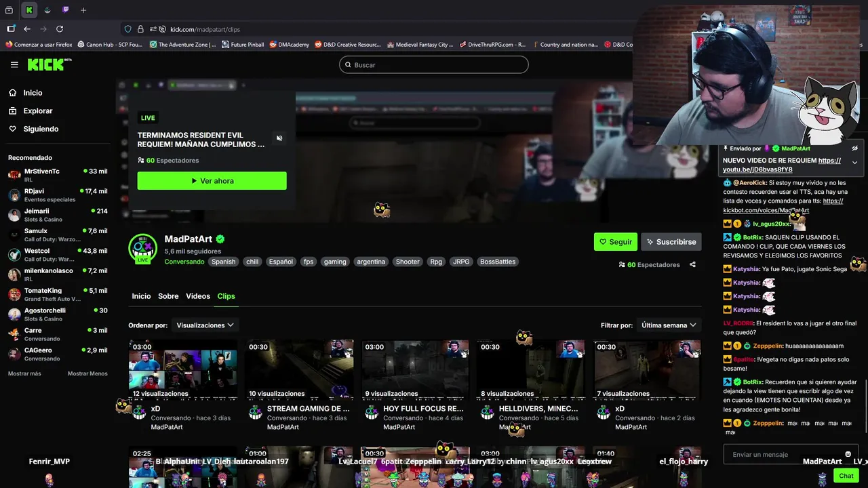
Task: Click the green Chat send button
Action: click(x=846, y=476)
